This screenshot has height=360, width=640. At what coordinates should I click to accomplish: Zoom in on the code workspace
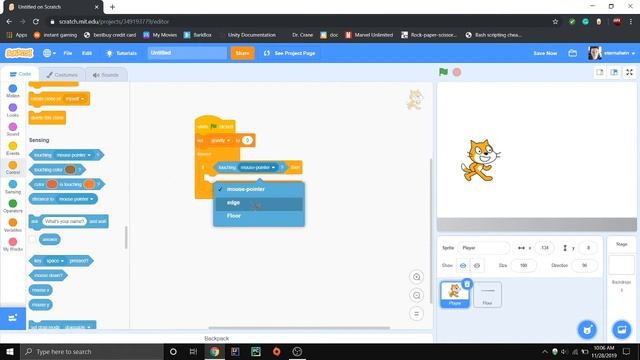pos(416,277)
